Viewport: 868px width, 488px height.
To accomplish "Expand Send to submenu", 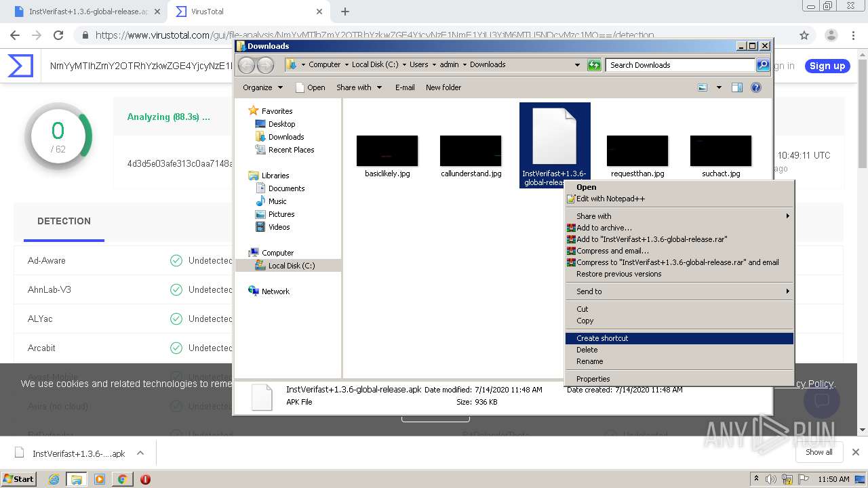I will pyautogui.click(x=679, y=291).
